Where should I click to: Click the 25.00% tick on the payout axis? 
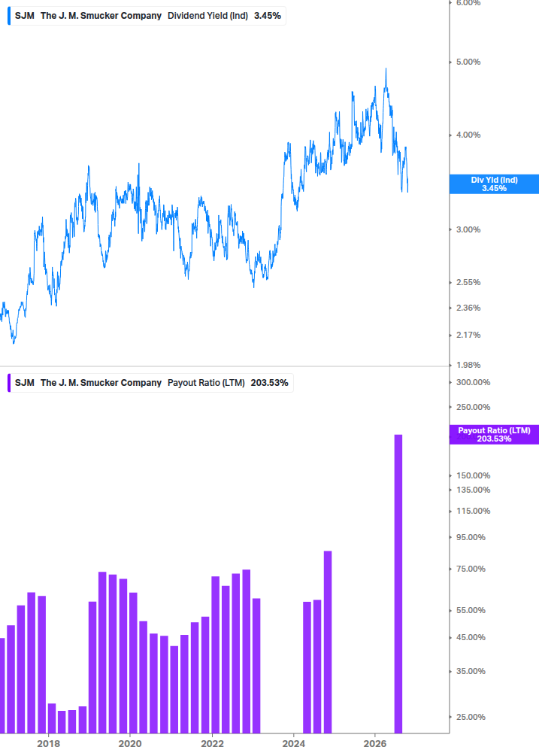pos(471,717)
